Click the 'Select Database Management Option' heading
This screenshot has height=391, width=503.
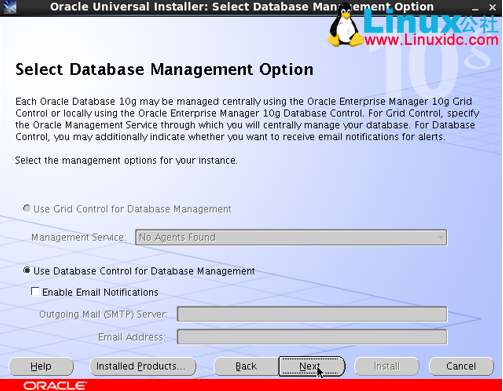click(164, 70)
